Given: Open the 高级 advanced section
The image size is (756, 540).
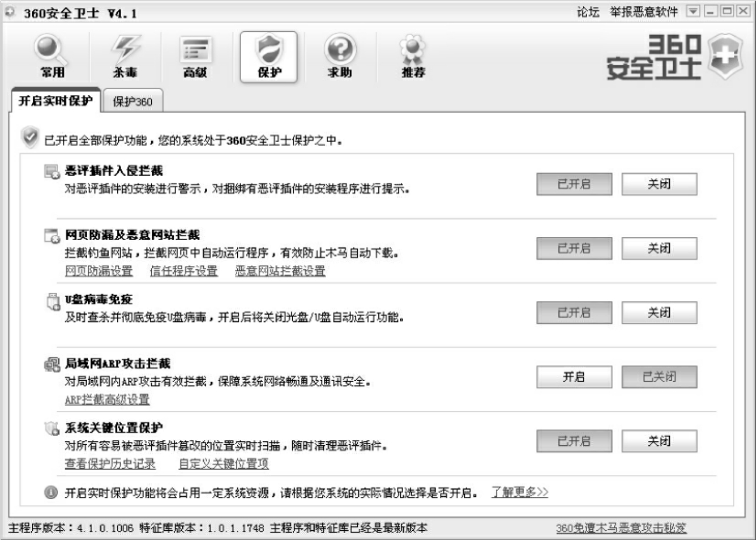Looking at the screenshot, I should (195, 57).
